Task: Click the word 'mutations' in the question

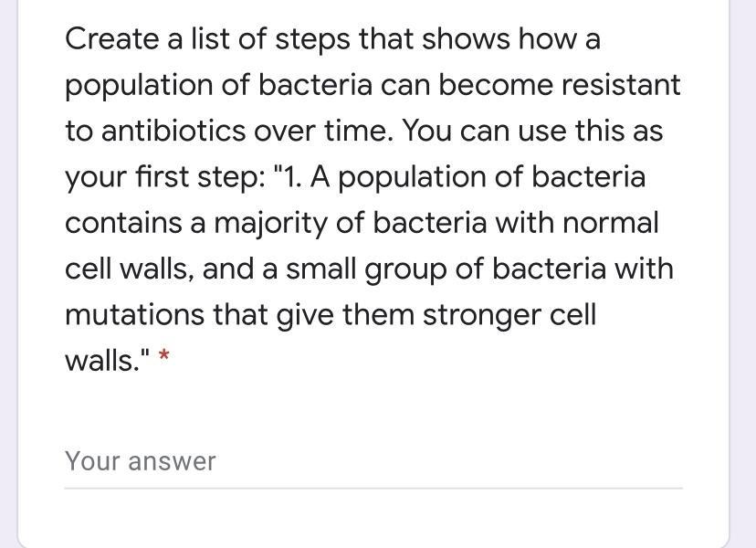Action: (134, 315)
